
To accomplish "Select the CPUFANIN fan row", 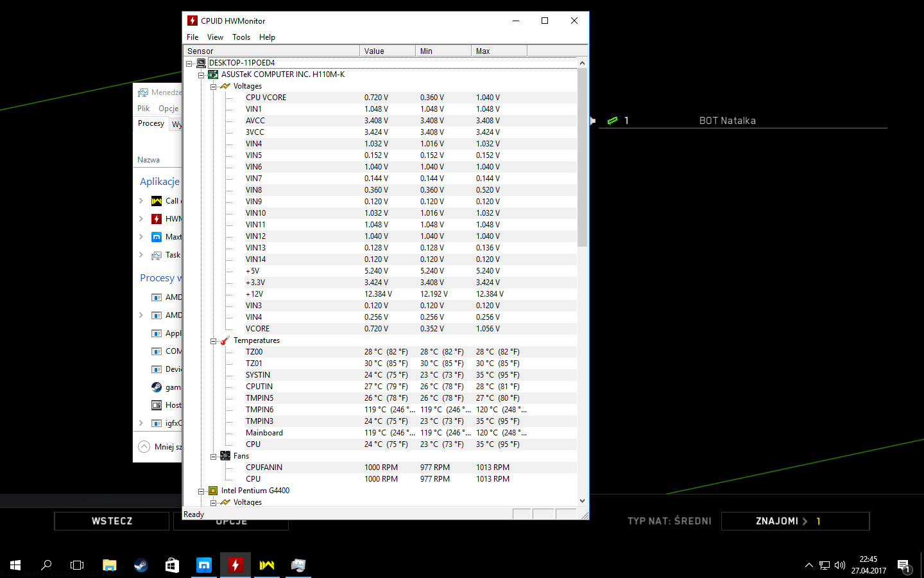I will click(x=411, y=468).
